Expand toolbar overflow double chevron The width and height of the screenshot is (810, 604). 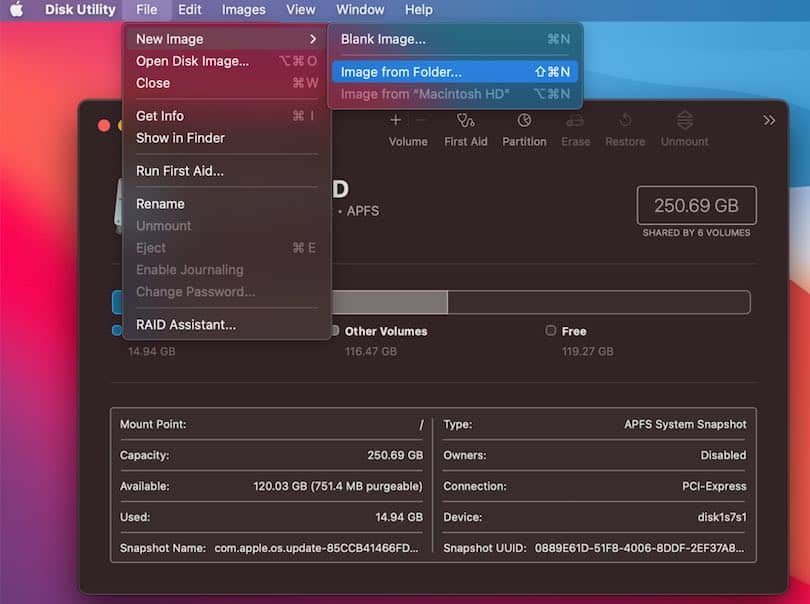tap(769, 120)
